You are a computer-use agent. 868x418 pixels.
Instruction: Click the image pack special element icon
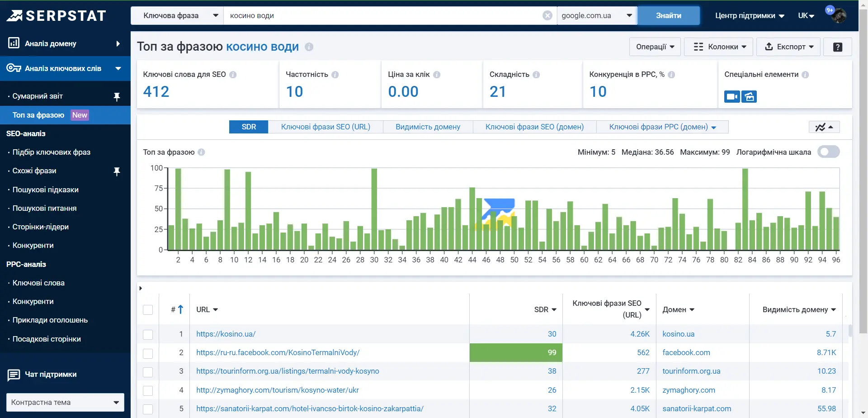pyautogui.click(x=749, y=96)
